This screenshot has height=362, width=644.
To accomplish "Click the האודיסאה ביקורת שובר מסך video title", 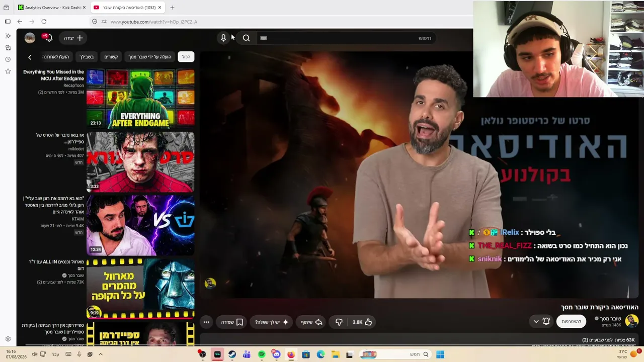I will (599, 307).
